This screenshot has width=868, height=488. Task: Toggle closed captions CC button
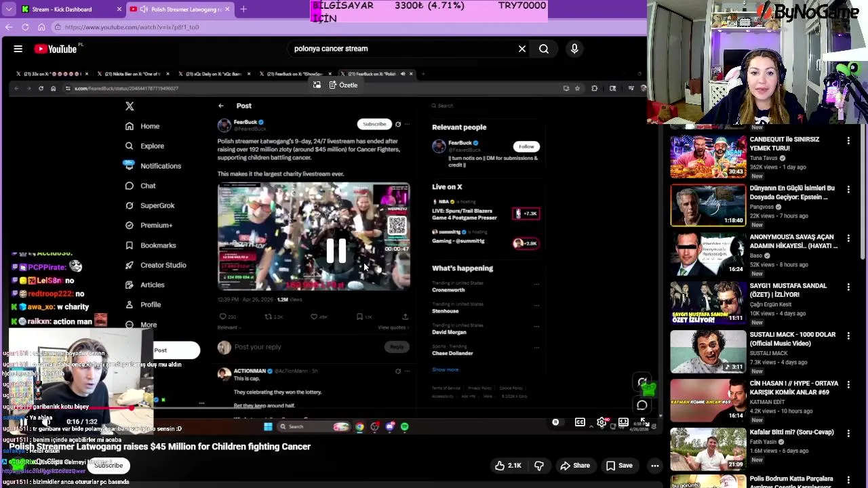(580, 422)
